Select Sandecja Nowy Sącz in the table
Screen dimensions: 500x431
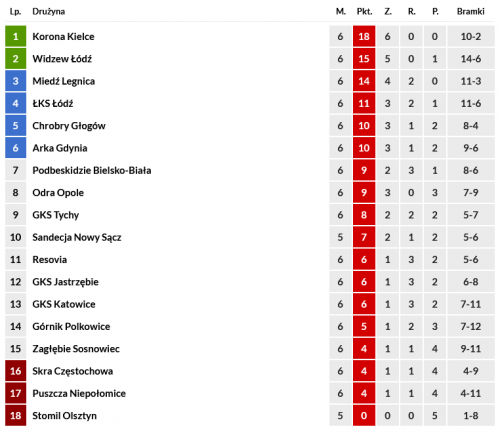[x=77, y=237]
